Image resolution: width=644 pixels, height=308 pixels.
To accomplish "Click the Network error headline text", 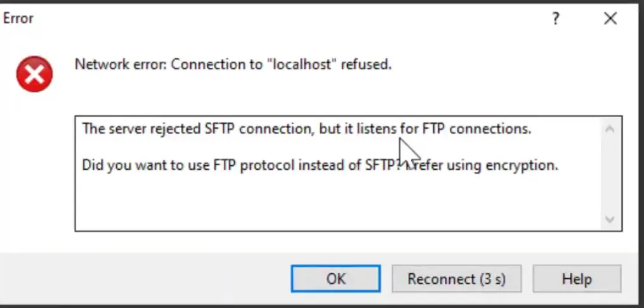I will click(233, 65).
